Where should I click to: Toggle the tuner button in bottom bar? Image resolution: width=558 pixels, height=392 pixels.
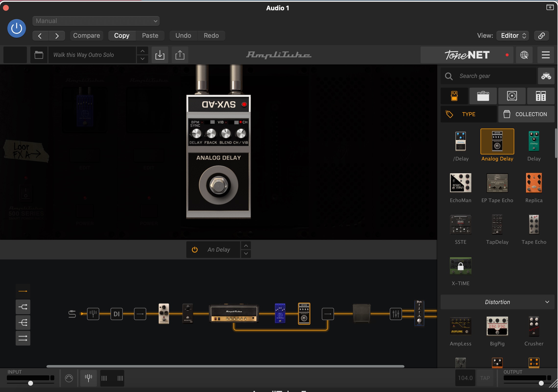point(88,378)
